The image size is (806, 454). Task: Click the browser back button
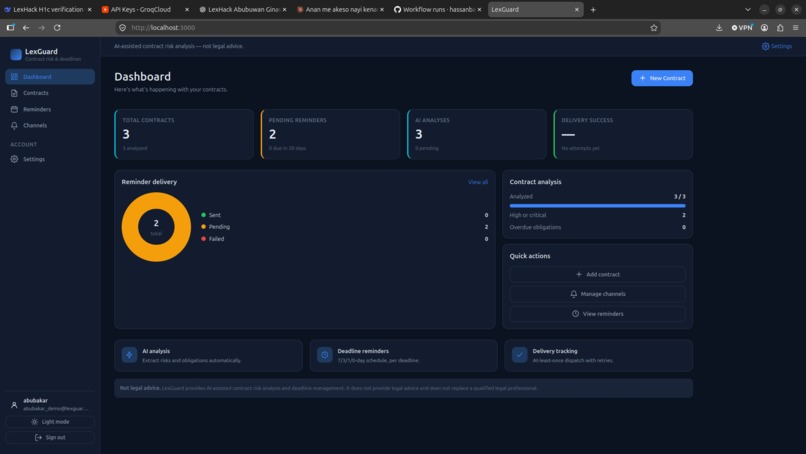26,28
